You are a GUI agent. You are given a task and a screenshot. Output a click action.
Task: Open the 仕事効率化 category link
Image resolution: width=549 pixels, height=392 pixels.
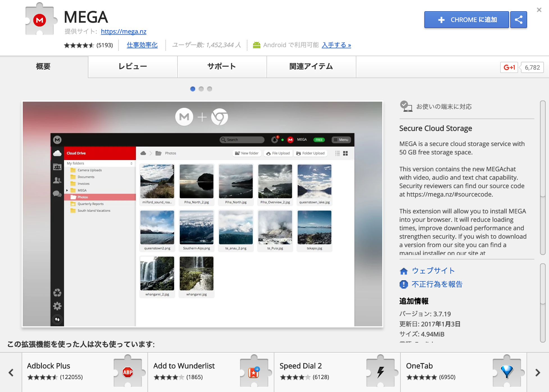142,45
